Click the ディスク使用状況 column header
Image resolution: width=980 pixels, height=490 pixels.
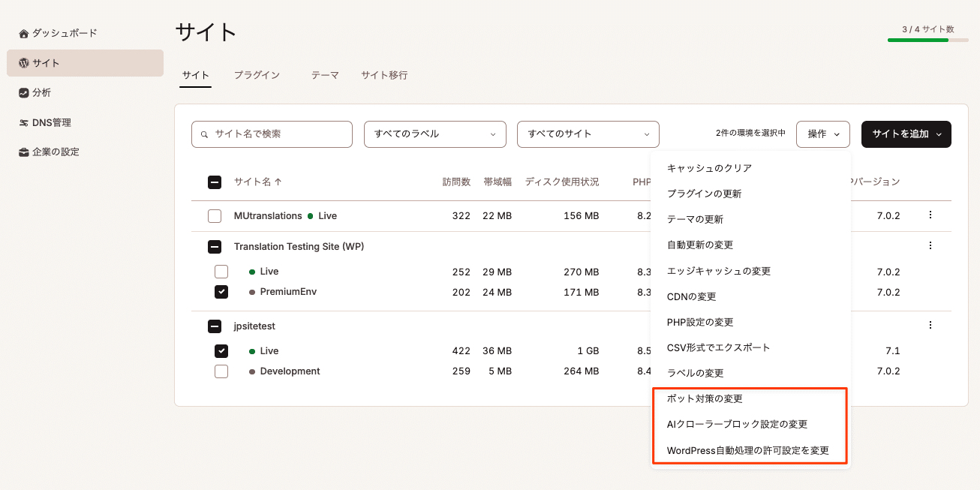(562, 182)
